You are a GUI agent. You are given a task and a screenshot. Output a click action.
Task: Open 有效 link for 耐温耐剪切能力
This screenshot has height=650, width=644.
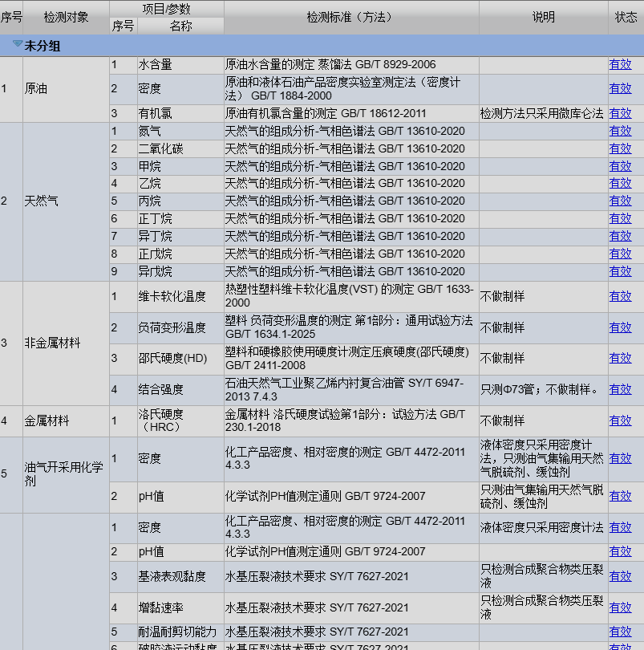pos(620,632)
